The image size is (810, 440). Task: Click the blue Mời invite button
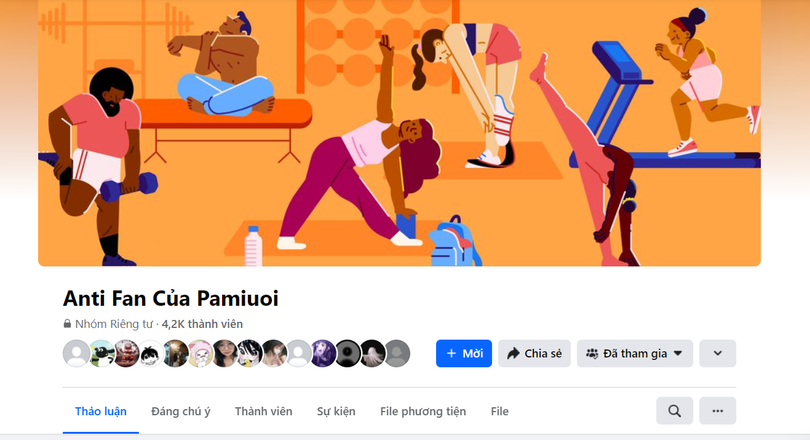coord(464,353)
